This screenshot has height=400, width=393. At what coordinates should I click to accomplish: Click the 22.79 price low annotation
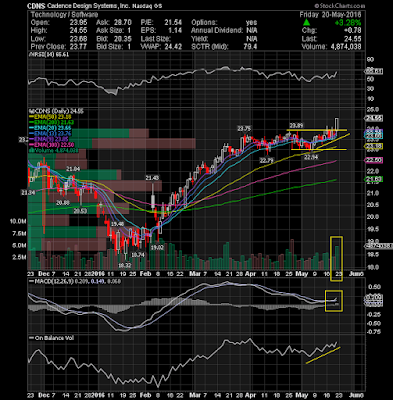click(267, 160)
